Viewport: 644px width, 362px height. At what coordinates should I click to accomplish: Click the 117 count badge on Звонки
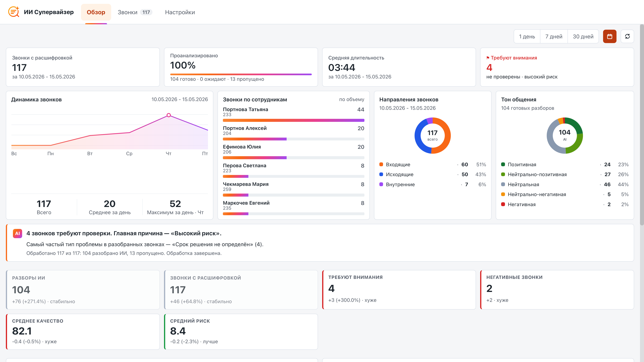coord(146,12)
